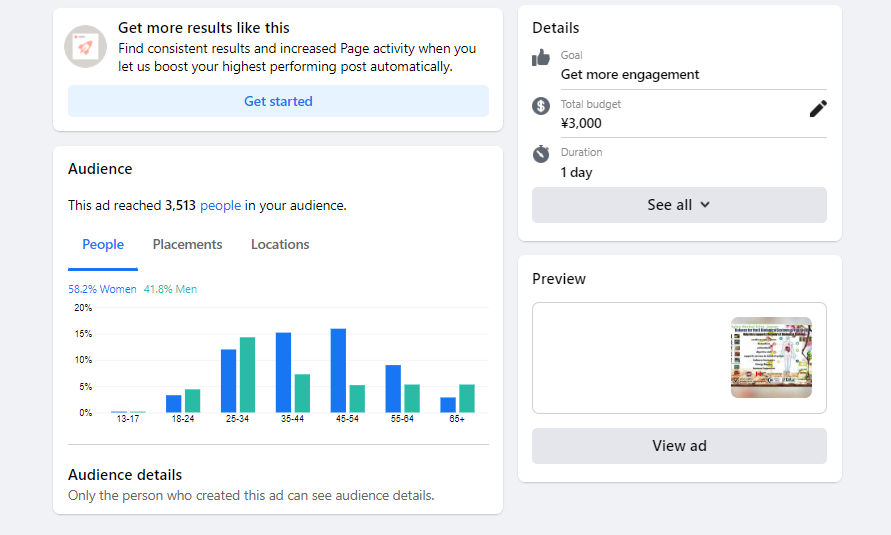Click the stopwatch Duration icon

click(x=541, y=154)
